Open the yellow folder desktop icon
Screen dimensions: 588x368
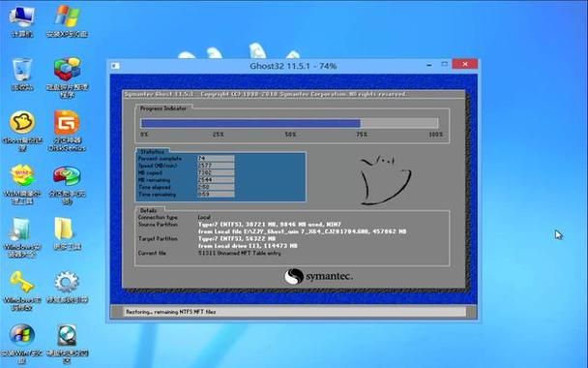coord(67,233)
